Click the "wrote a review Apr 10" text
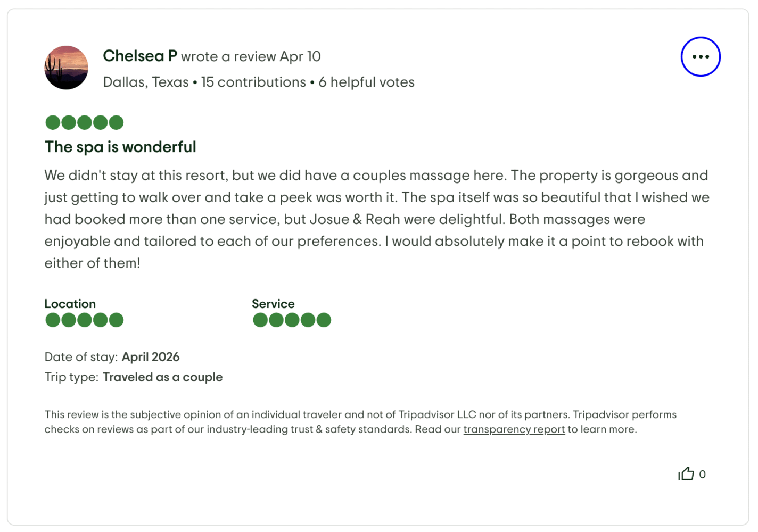The width and height of the screenshot is (758, 532). tap(251, 56)
